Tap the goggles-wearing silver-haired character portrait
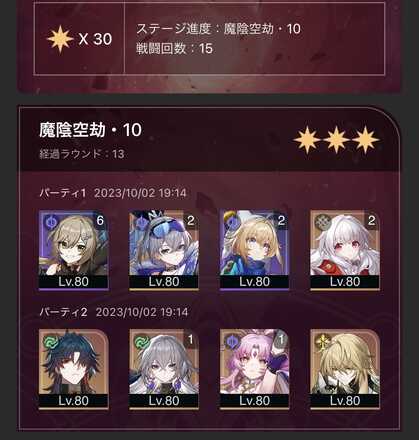Viewport: 419px width, 440px height. (164, 250)
